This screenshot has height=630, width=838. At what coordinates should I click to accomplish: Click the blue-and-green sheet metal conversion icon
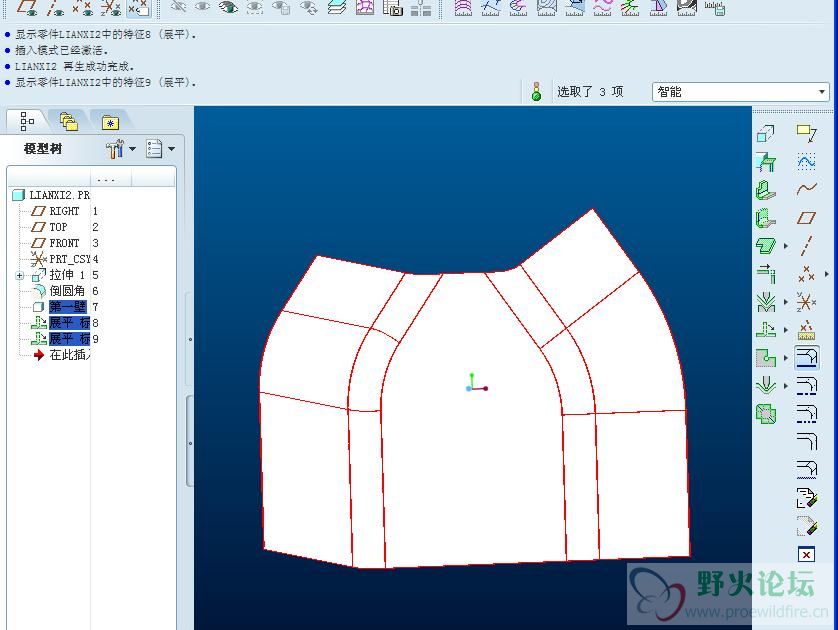[765, 161]
